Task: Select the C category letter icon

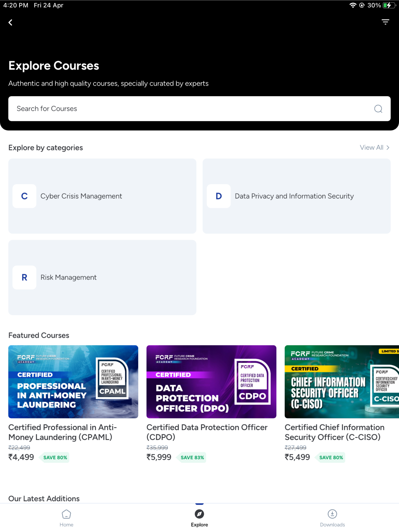Action: 24,196
